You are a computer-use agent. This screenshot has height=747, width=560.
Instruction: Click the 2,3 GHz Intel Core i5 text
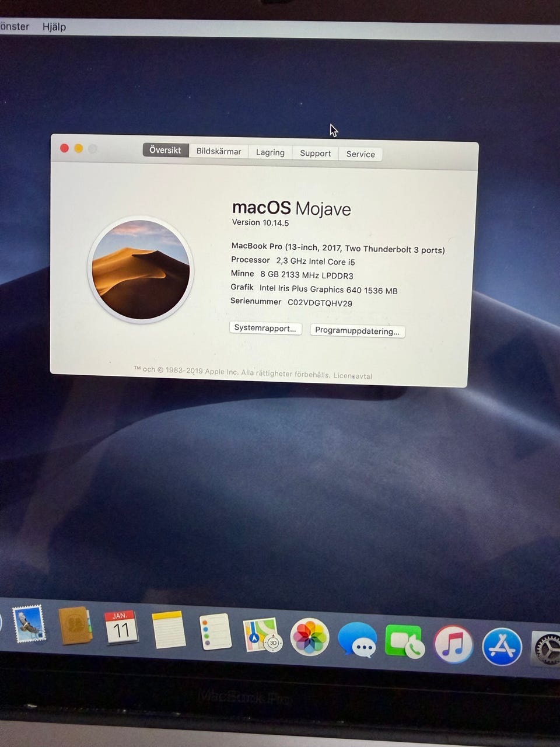tap(316, 262)
